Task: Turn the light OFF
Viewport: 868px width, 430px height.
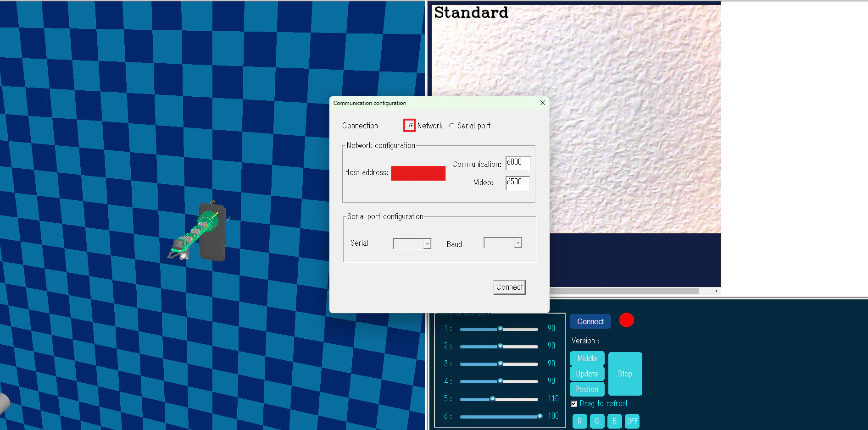Action: point(632,421)
